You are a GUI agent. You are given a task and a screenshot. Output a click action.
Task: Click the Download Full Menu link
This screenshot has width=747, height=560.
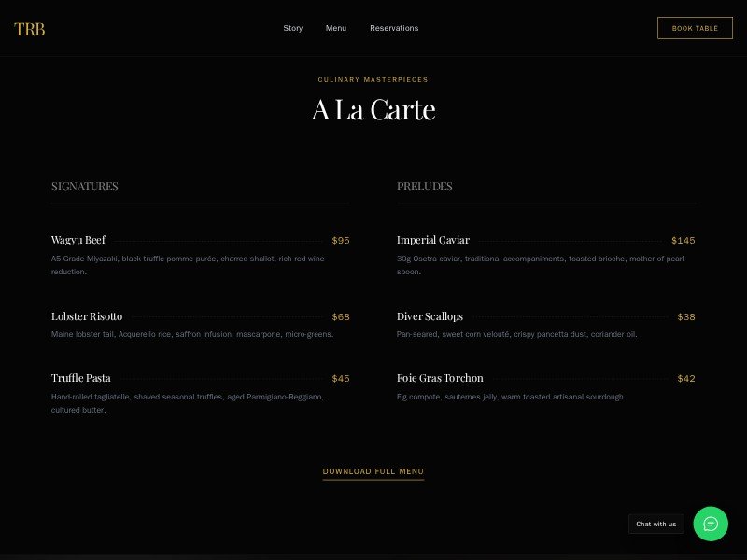pyautogui.click(x=373, y=471)
